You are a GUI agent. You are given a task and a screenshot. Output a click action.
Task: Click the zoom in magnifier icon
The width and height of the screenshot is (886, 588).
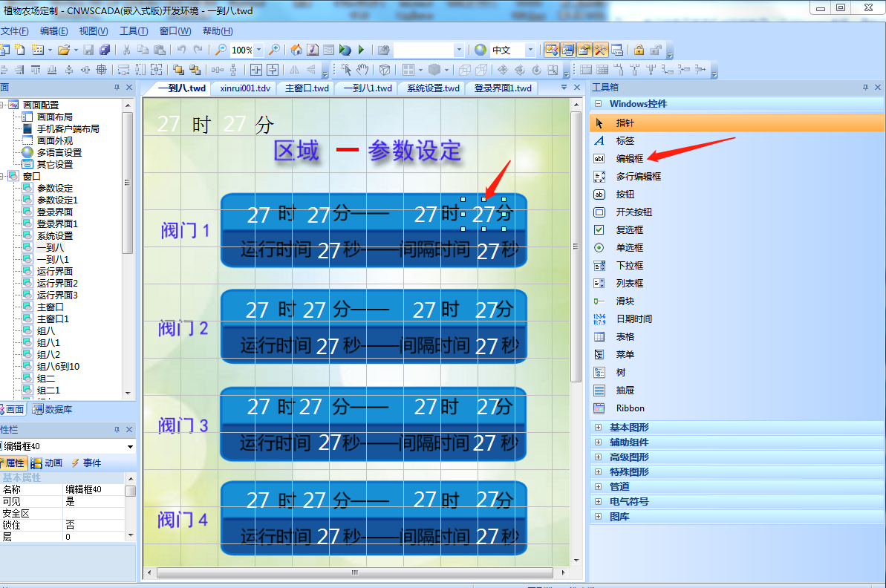[274, 50]
